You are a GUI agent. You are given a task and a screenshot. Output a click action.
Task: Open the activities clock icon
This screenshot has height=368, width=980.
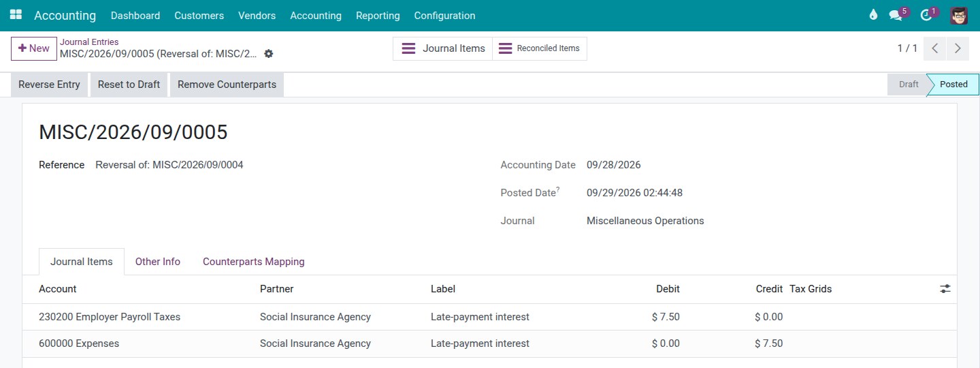click(926, 16)
